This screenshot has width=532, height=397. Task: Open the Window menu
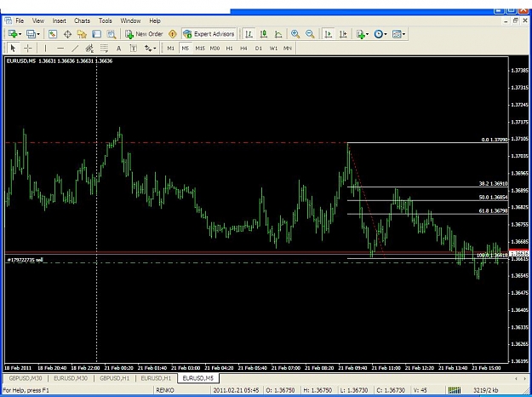pyautogui.click(x=130, y=20)
